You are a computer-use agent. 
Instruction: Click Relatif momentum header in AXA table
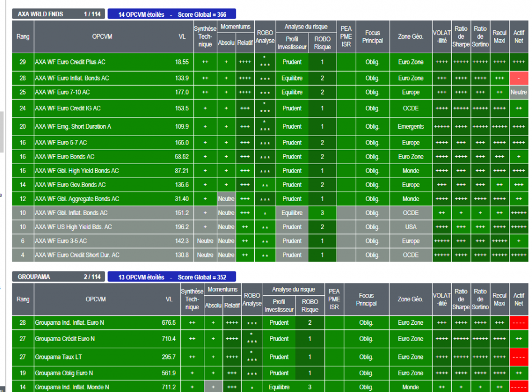(245, 43)
